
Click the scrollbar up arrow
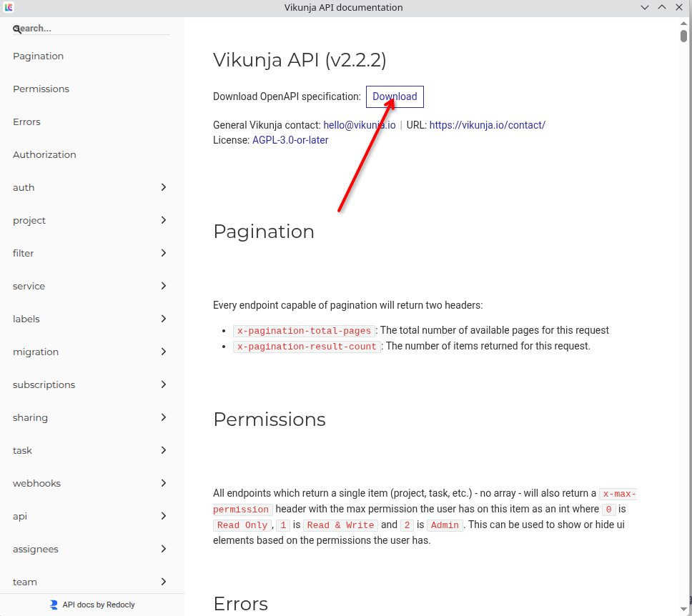(683, 23)
